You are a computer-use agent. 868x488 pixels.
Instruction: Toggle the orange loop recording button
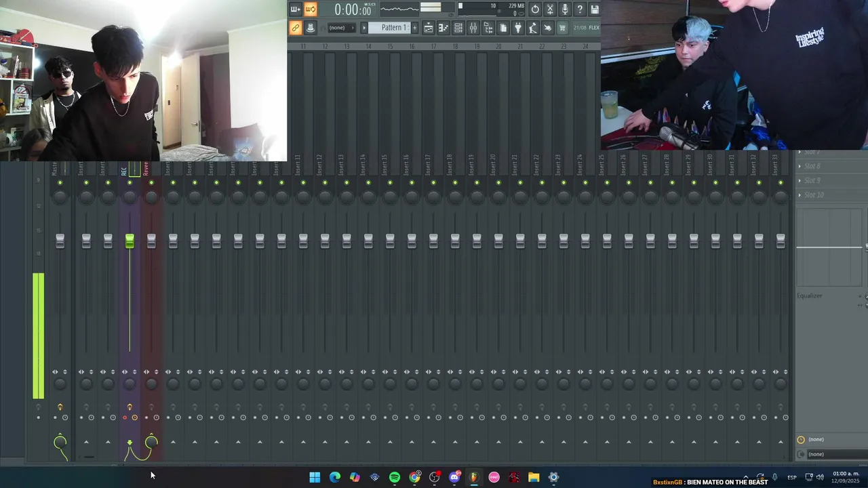coord(311,9)
